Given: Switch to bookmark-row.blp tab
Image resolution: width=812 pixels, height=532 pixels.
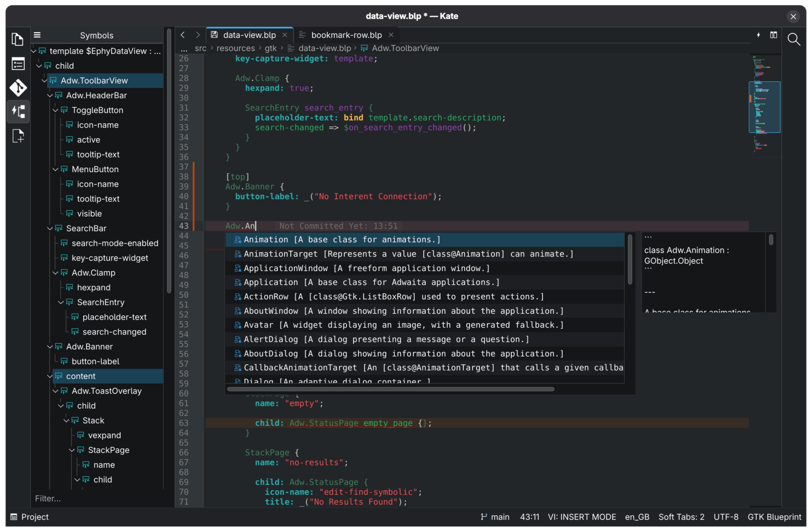Looking at the screenshot, I should pyautogui.click(x=346, y=35).
